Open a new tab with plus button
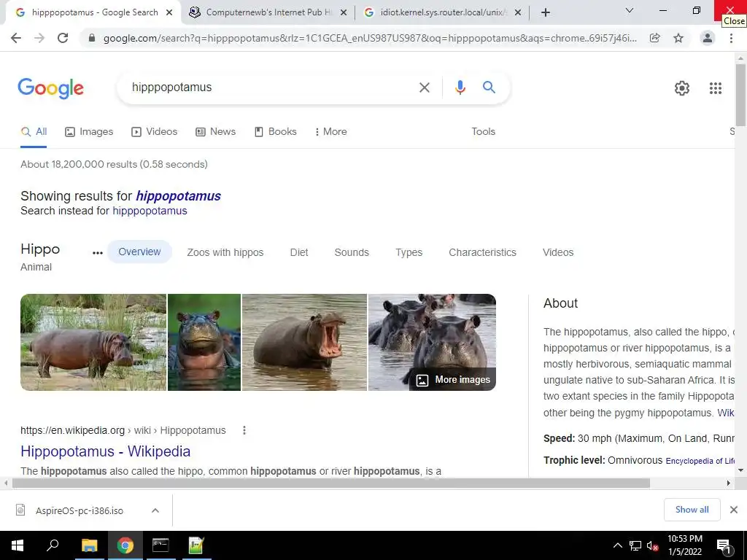 (546, 12)
